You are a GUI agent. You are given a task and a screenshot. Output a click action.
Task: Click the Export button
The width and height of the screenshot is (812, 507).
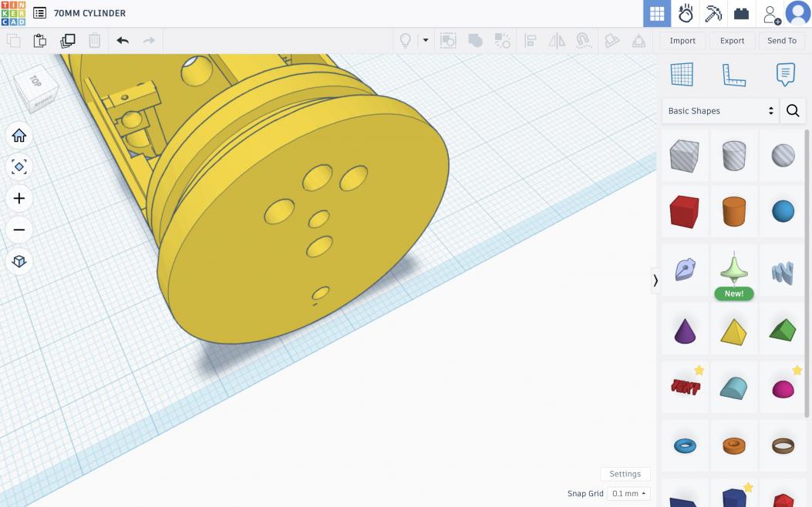(732, 41)
